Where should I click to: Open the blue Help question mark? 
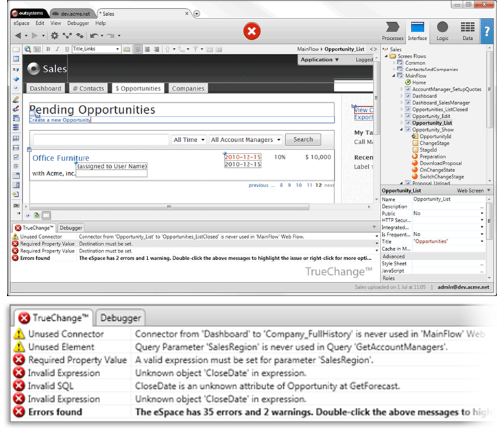487,31
